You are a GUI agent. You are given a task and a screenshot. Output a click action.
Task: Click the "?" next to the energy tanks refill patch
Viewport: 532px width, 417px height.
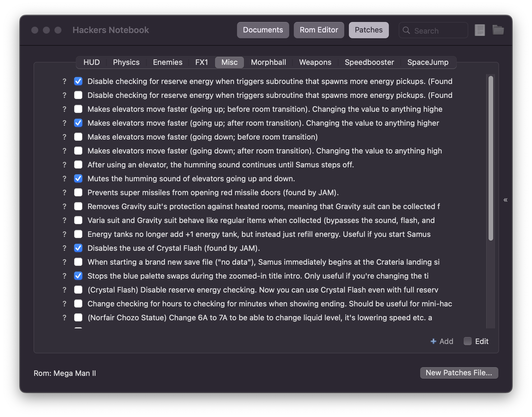tap(64, 234)
